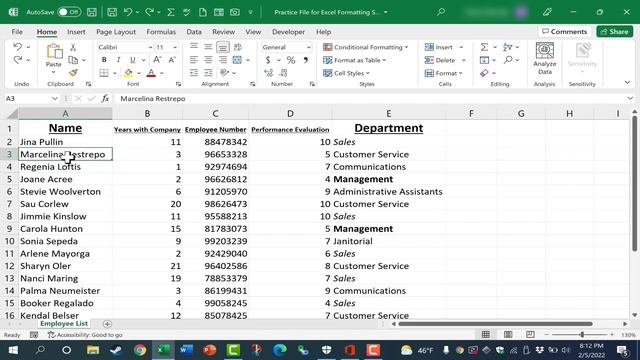Viewport: 640px width, 360px height.
Task: Toggle Bold formatting
Action: pos(104,60)
